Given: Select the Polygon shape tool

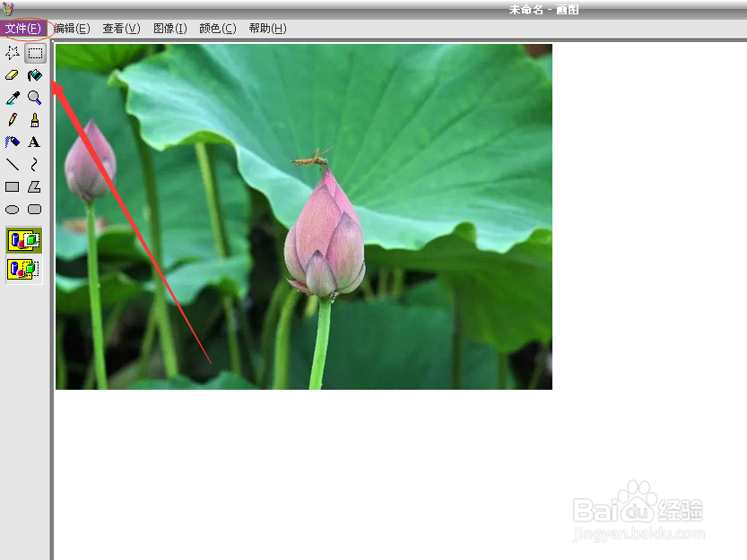Looking at the screenshot, I should pos(34,186).
